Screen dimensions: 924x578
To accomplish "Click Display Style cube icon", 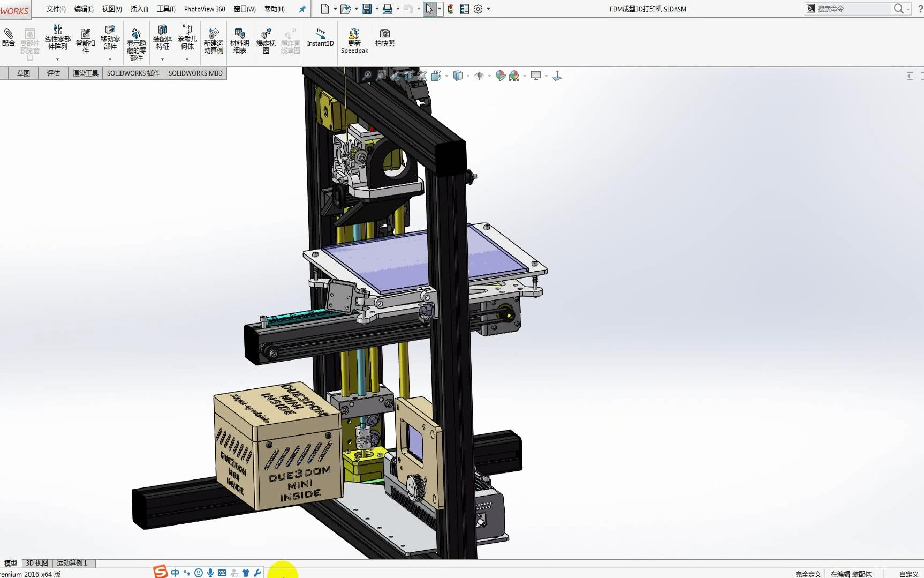I will pyautogui.click(x=458, y=76).
